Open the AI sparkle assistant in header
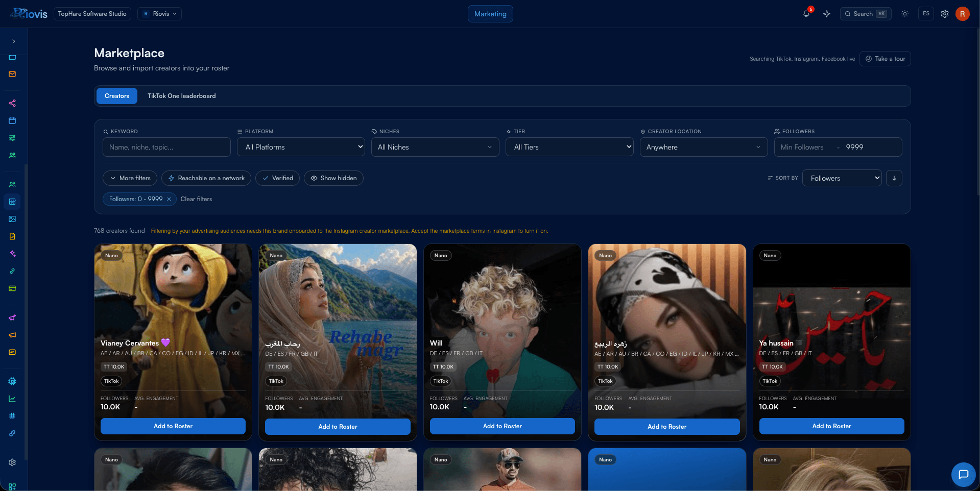Screen dimensions: 980x491 pyautogui.click(x=827, y=14)
